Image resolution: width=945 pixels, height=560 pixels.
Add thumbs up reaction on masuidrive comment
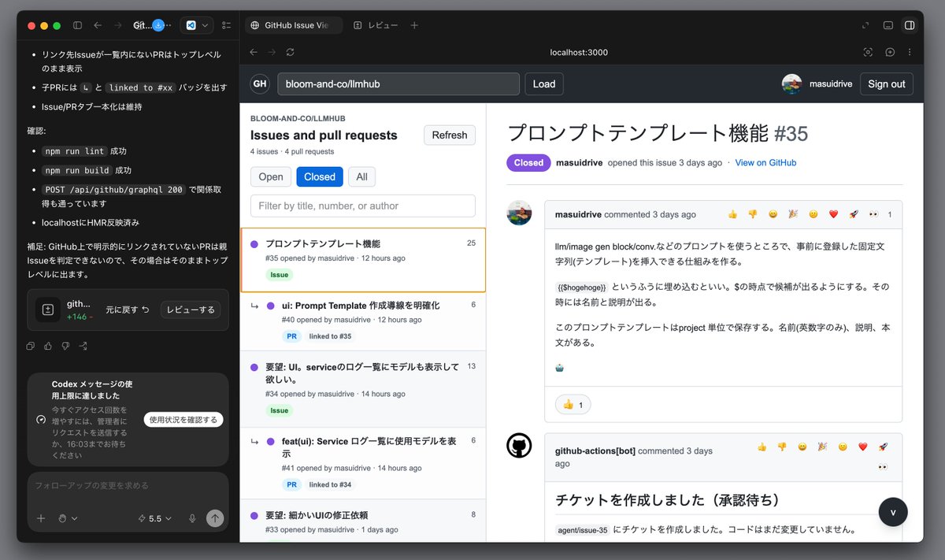tap(732, 214)
